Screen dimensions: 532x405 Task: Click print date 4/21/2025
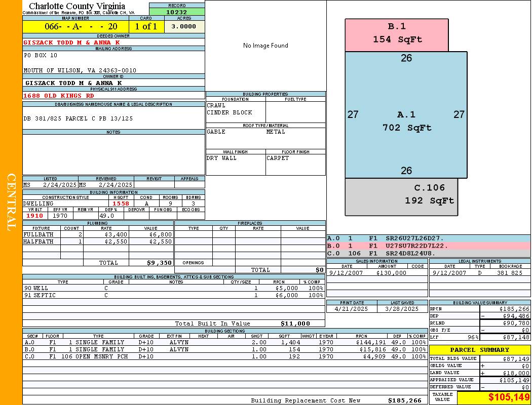351,309
